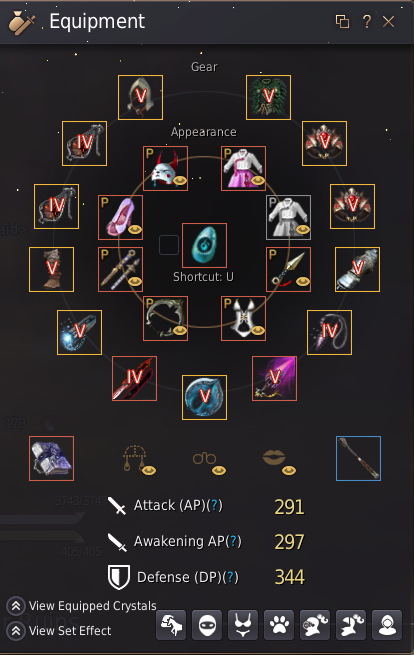This screenshot has height=659, width=414.
Task: Toggle visibility of oni mask costume
Action: (x=180, y=181)
